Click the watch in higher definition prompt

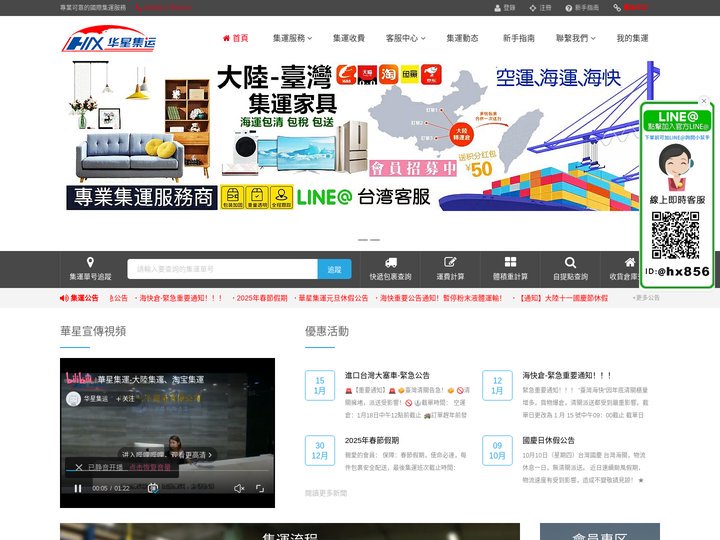168,455
